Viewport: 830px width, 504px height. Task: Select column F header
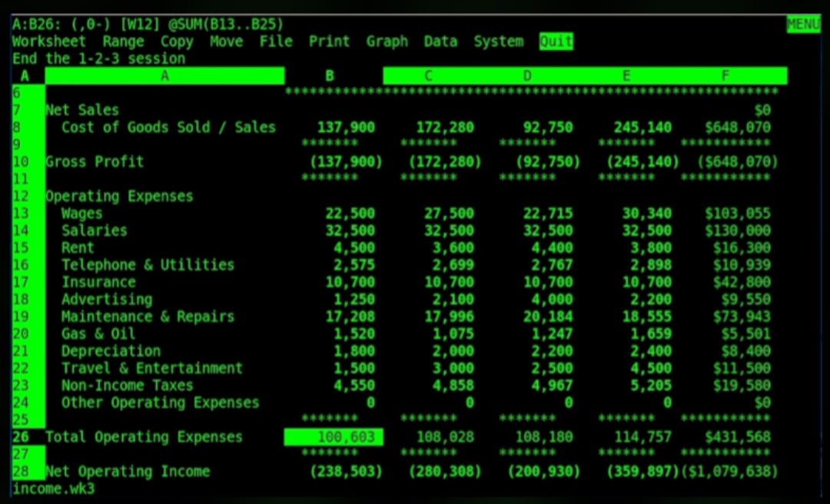tap(725, 75)
